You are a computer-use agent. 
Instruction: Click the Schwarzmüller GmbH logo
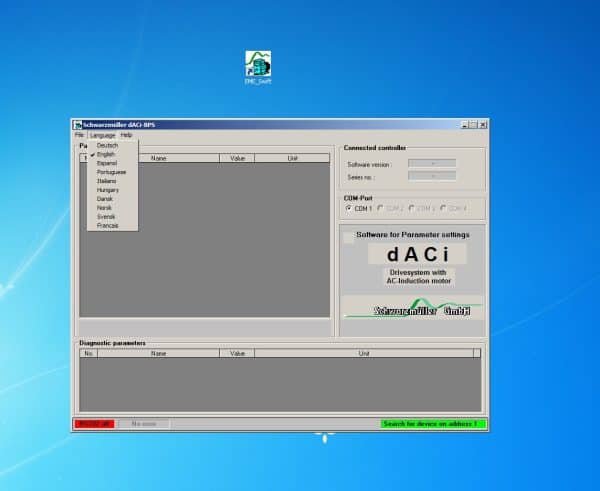413,308
